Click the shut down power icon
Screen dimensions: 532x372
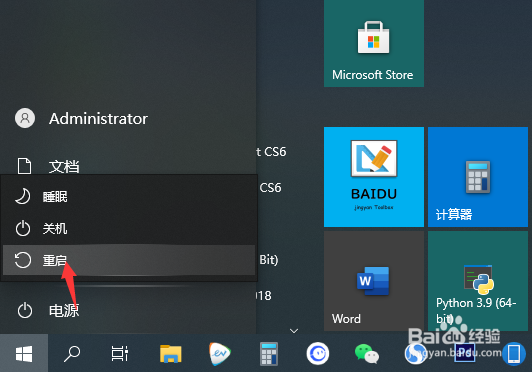pyautogui.click(x=23, y=228)
